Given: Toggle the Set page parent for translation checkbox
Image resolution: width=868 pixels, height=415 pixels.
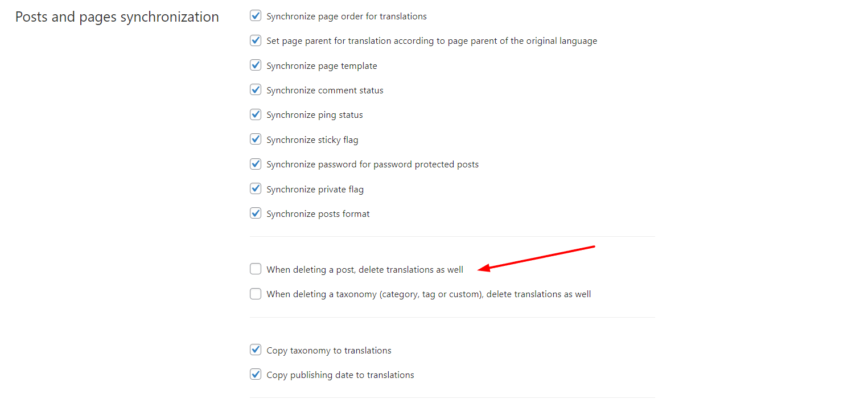Looking at the screenshot, I should pos(256,40).
